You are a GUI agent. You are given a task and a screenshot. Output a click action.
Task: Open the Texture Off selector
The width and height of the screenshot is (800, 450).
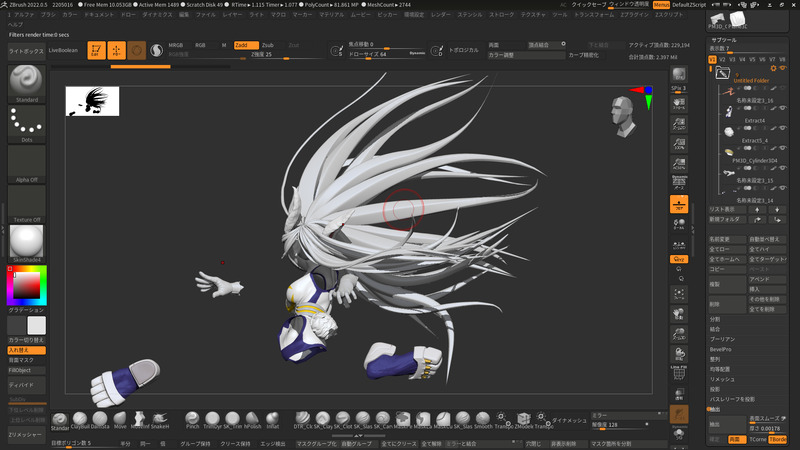(x=25, y=204)
